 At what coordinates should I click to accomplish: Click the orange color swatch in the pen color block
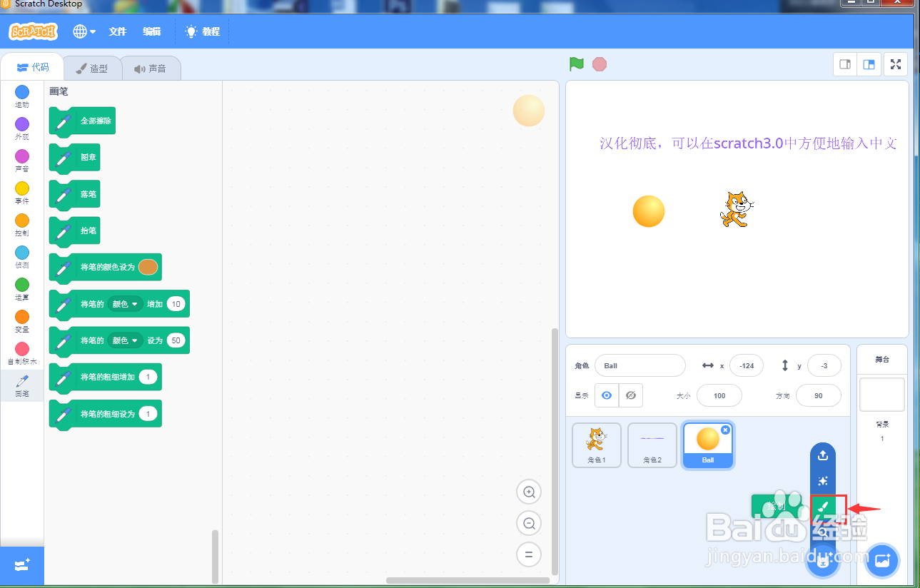click(x=147, y=266)
